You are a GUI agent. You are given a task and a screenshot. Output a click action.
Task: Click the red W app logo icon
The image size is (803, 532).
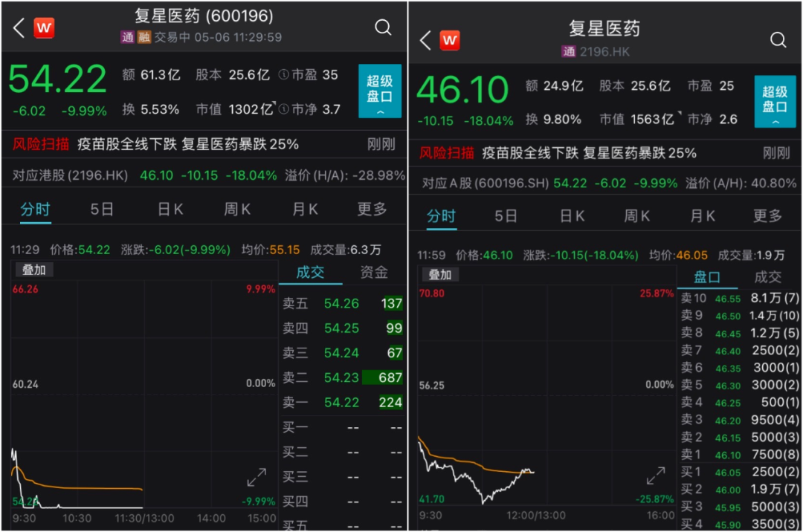43,27
